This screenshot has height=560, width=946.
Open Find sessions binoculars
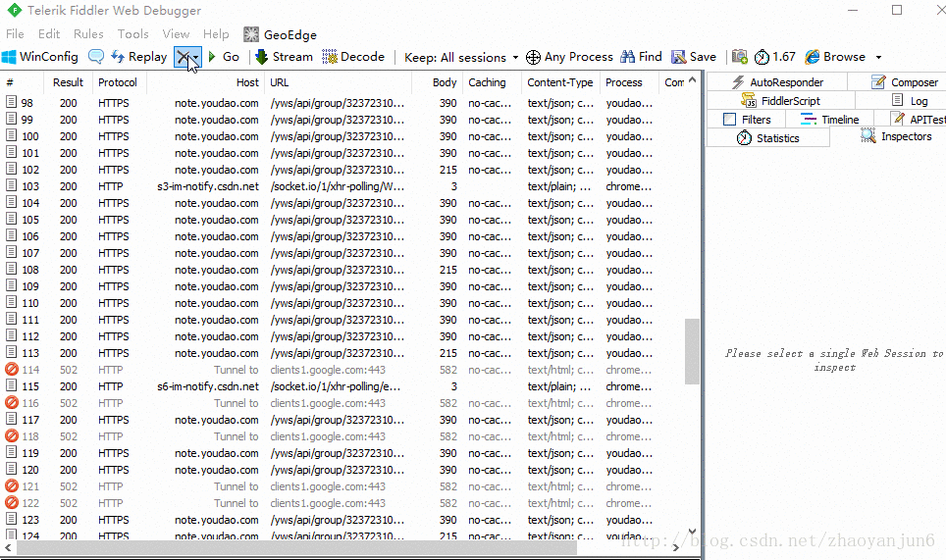click(641, 57)
